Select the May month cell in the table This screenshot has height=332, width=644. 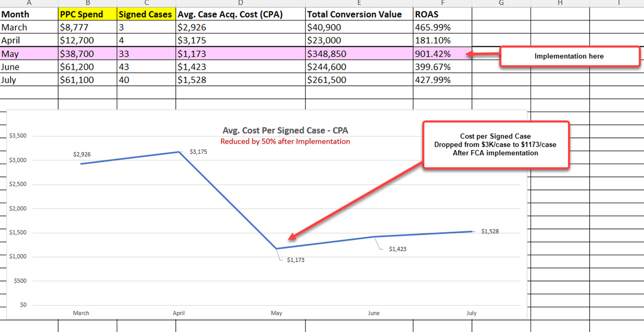(x=29, y=54)
